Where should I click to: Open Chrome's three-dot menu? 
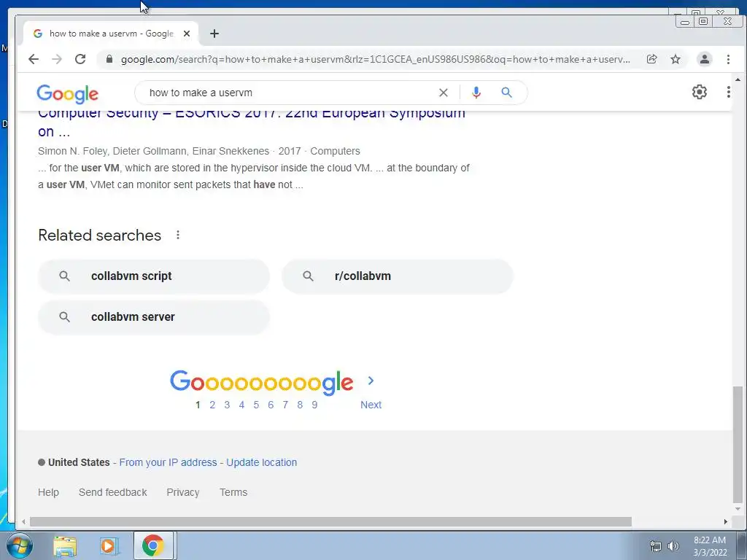pyautogui.click(x=728, y=59)
